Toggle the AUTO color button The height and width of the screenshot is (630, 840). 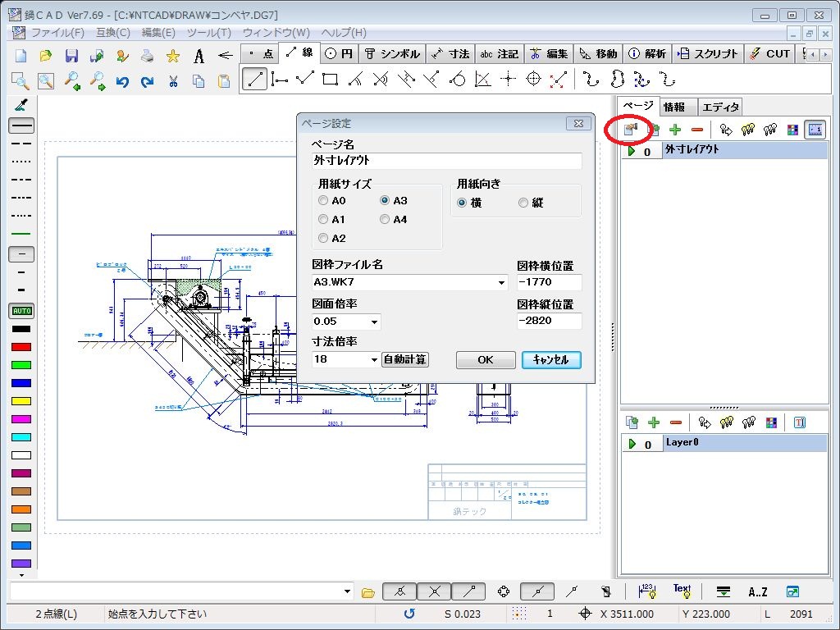[x=21, y=311]
